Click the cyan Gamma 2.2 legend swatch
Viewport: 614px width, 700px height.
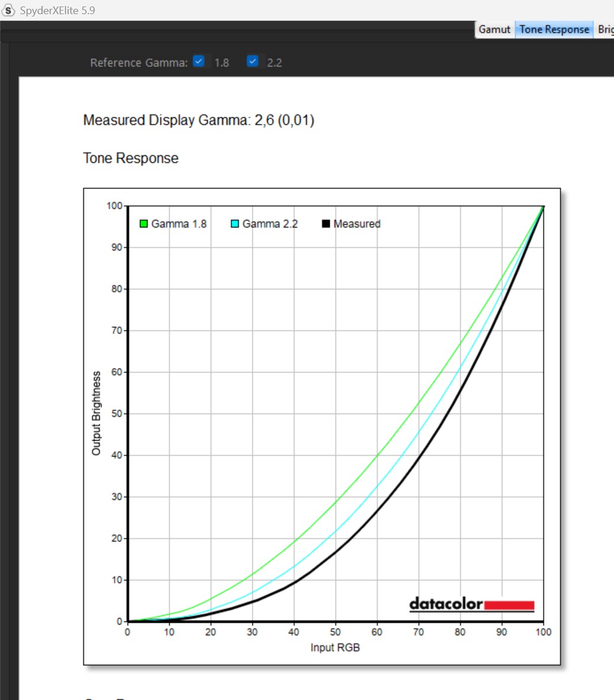[x=235, y=224]
